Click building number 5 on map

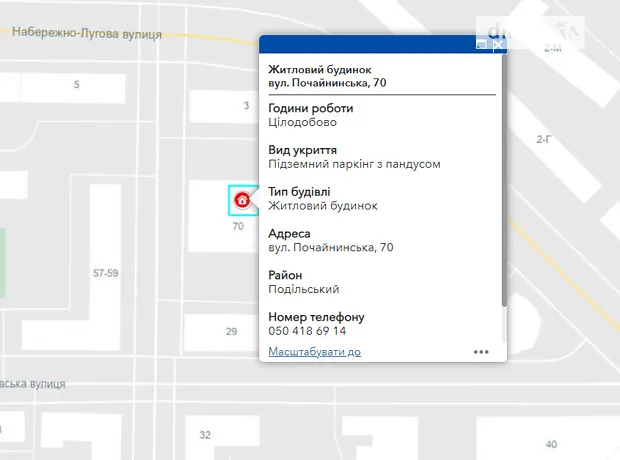pyautogui.click(x=77, y=84)
